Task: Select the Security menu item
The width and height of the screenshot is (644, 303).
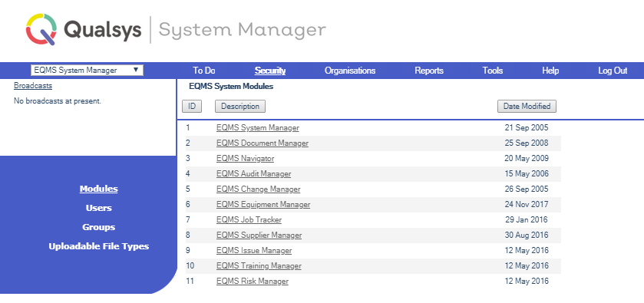Action: click(x=270, y=71)
